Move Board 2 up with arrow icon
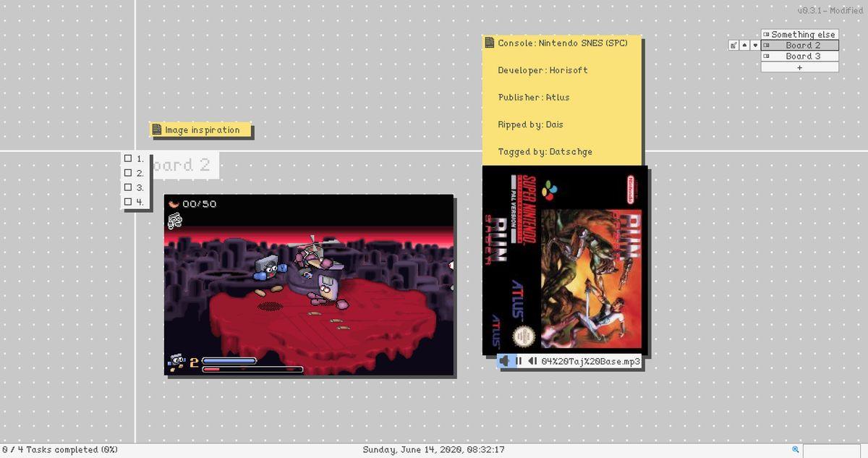 (744, 46)
